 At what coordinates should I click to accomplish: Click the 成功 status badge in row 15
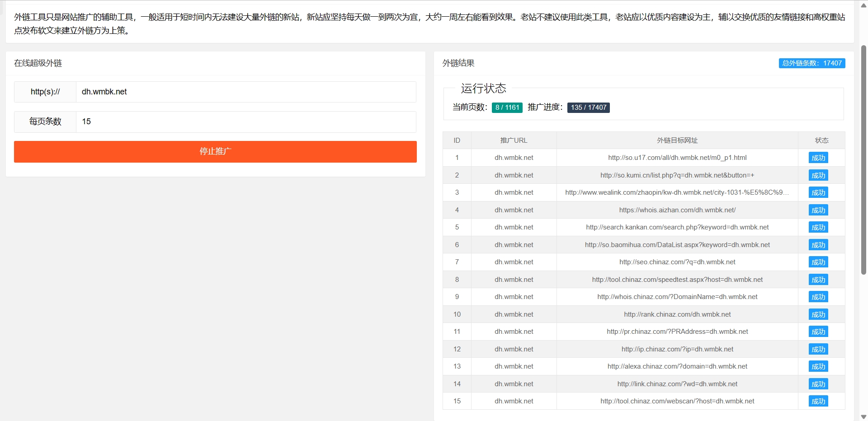818,401
